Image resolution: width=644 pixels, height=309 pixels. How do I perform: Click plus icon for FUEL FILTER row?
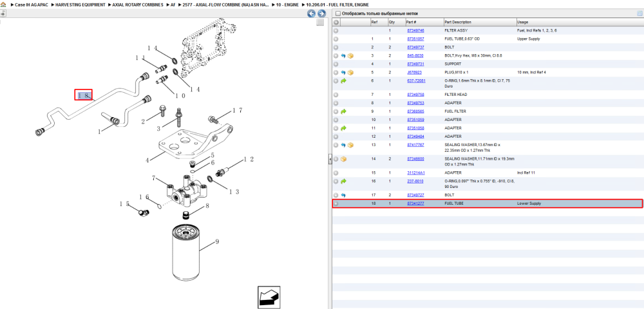(336, 111)
